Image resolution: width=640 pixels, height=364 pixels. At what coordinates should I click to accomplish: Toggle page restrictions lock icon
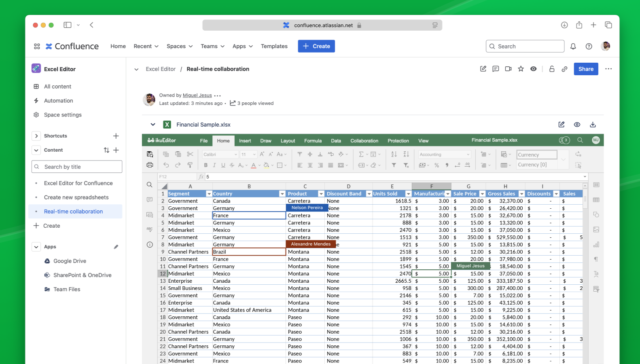coord(552,69)
